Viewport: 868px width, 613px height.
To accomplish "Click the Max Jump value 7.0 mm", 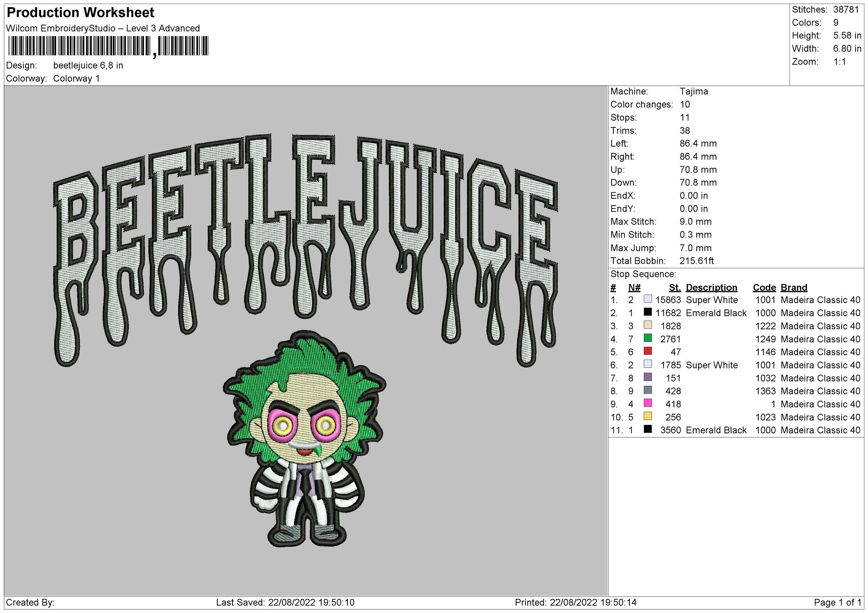I will pyautogui.click(x=696, y=248).
